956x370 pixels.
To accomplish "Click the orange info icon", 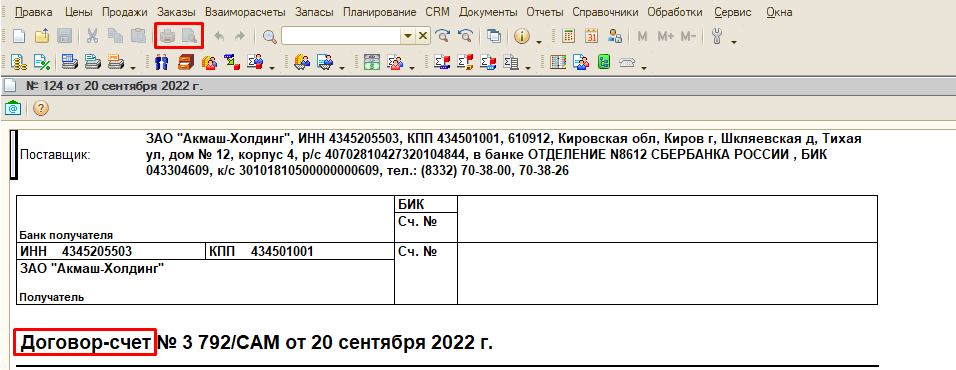I will pyautogui.click(x=522, y=37).
